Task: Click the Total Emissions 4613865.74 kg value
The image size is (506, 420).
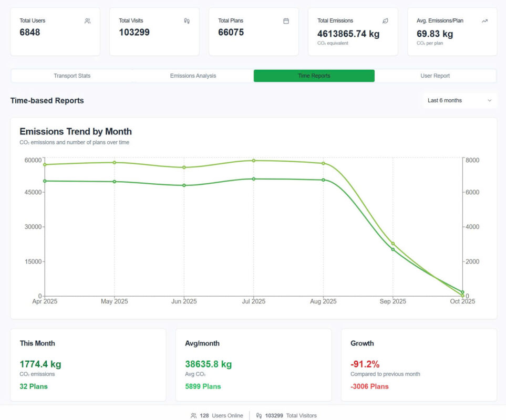Action: [348, 34]
